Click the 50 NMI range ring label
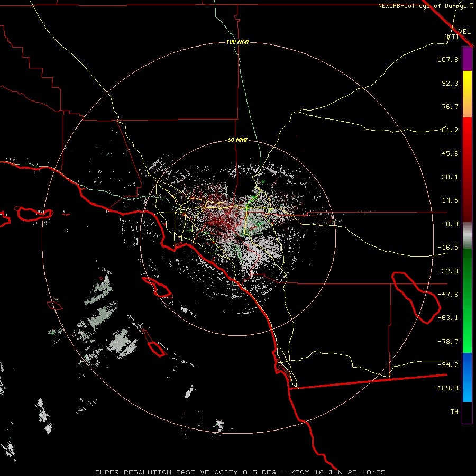 tap(237, 140)
